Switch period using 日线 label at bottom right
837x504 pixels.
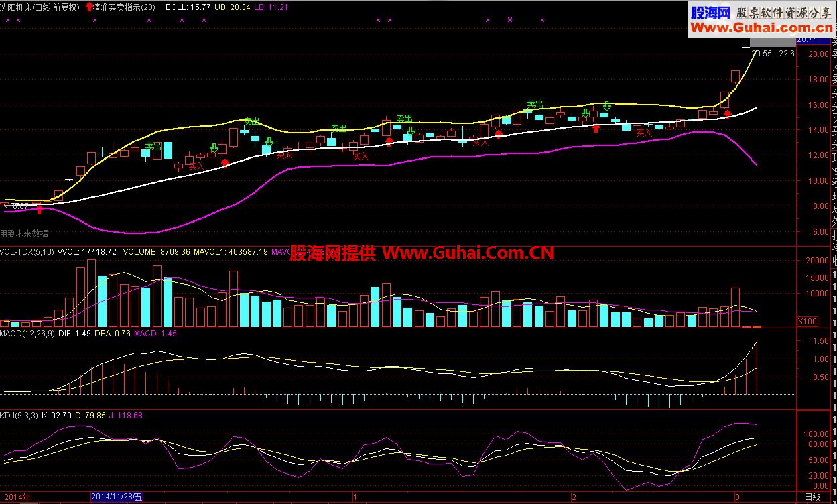(812, 497)
